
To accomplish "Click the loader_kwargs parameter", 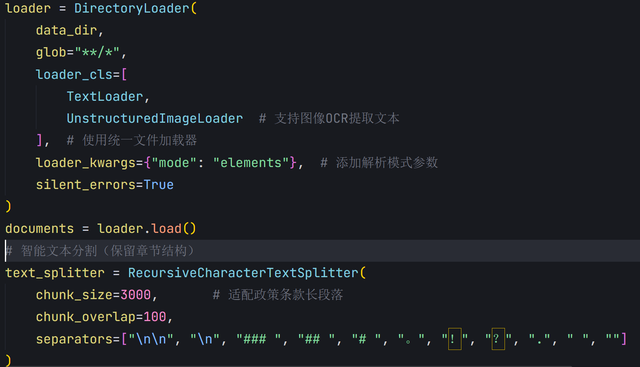I will tap(85, 163).
